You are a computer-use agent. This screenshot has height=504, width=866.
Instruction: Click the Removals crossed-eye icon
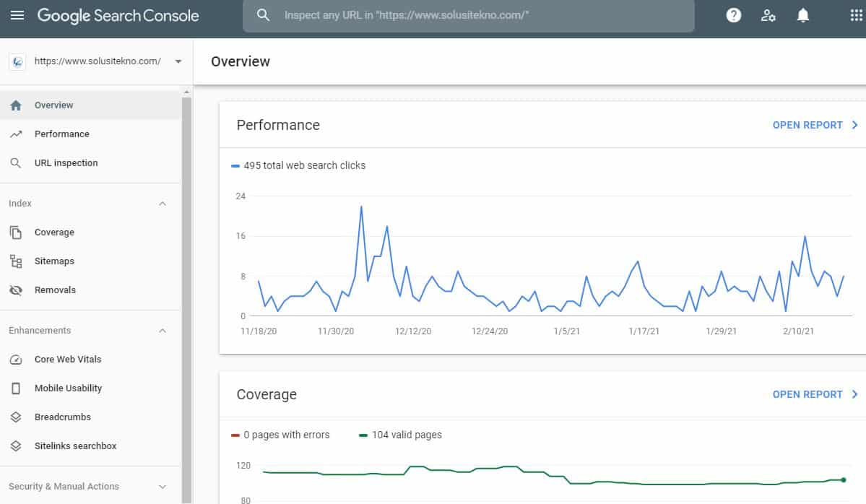[x=16, y=290]
